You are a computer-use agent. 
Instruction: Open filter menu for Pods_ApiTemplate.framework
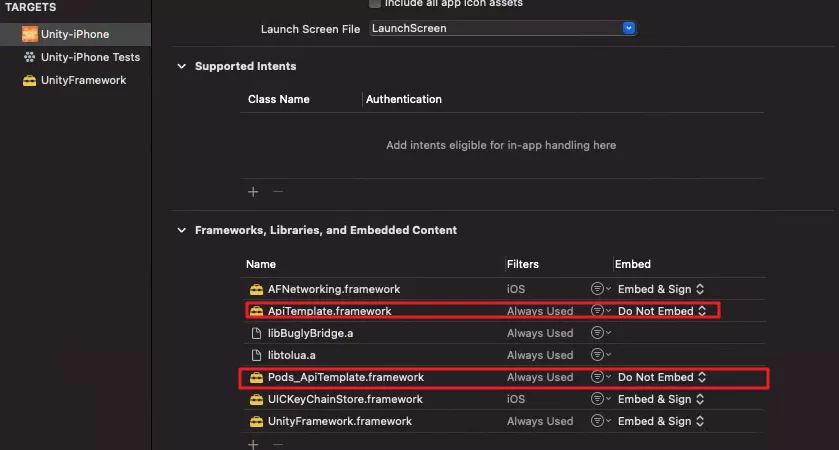click(601, 377)
